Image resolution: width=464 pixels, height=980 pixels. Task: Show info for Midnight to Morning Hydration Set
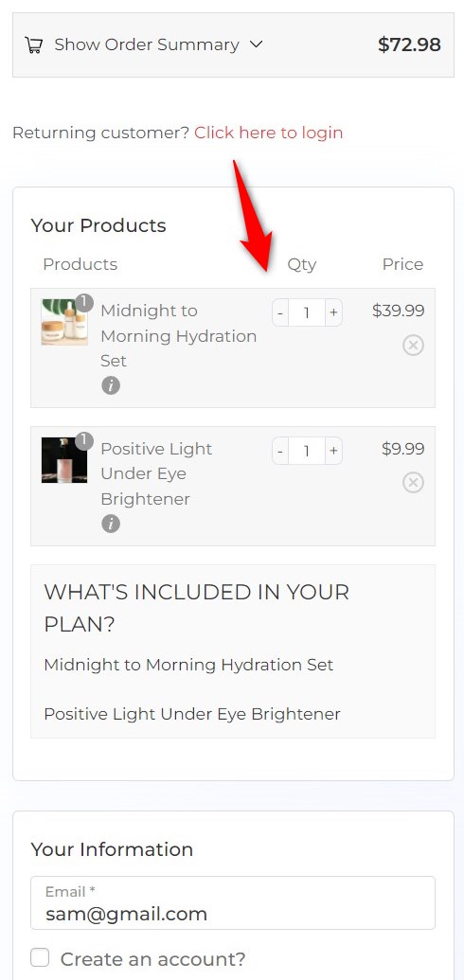tap(111, 385)
